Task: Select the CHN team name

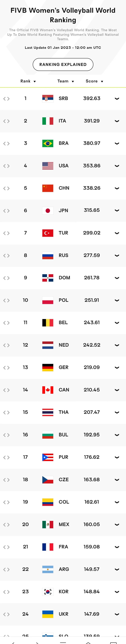Action: click(x=64, y=188)
